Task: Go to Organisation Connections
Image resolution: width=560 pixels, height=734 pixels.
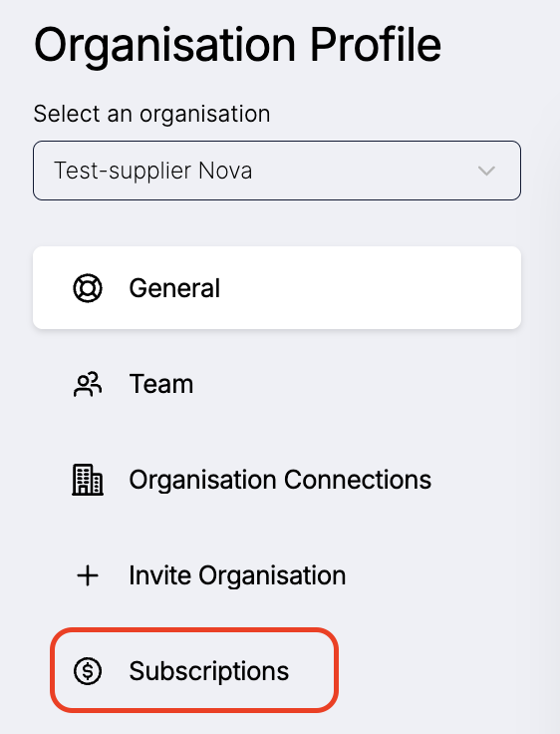Action: pyautogui.click(x=277, y=480)
